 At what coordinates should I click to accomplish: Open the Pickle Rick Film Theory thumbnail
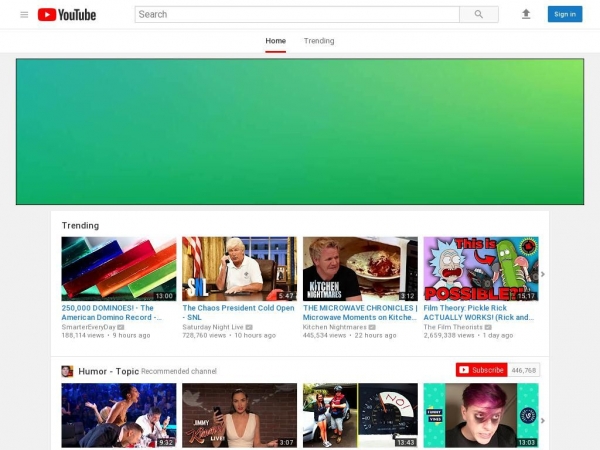[481, 269]
